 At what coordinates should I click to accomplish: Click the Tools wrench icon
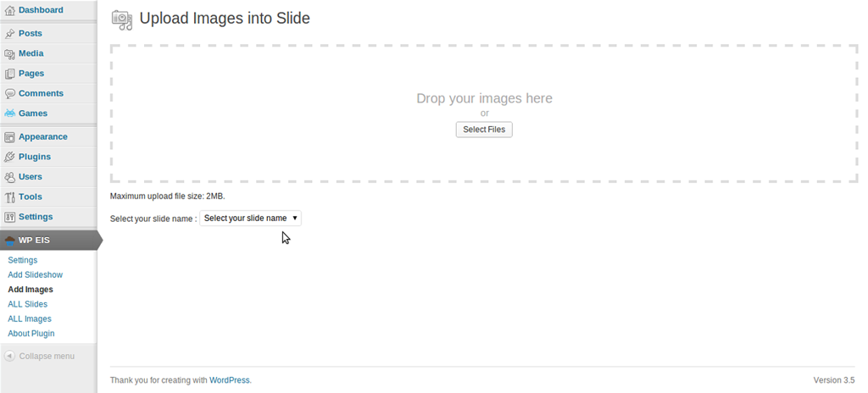pyautogui.click(x=9, y=196)
